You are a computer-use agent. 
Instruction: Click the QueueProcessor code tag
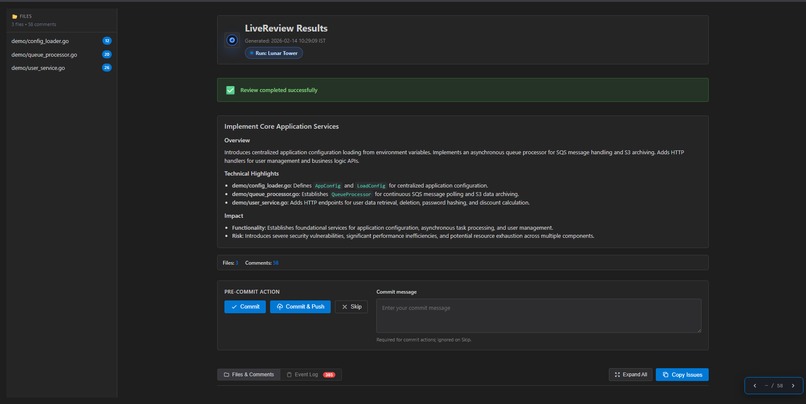click(351, 194)
